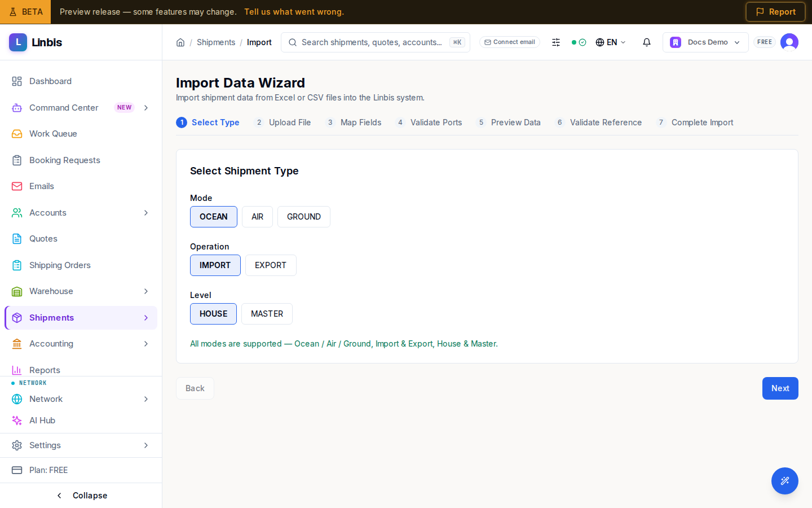Expand Warehouse submenu
Screen dimensions: 812x508
coord(146,291)
